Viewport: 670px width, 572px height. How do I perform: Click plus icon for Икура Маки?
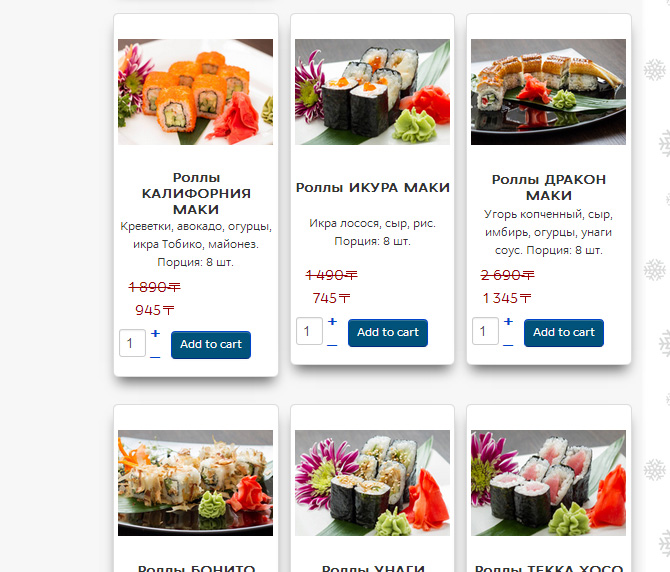pos(332,322)
